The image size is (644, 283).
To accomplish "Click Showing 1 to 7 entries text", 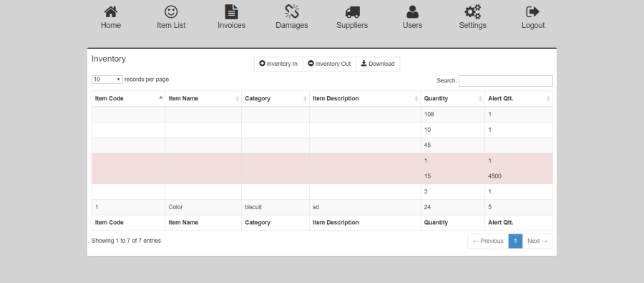I will (x=126, y=241).
